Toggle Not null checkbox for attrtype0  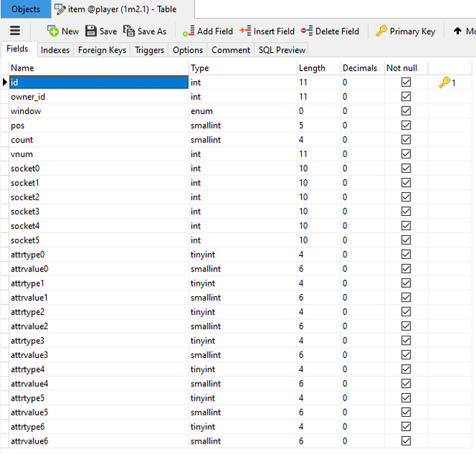click(406, 254)
